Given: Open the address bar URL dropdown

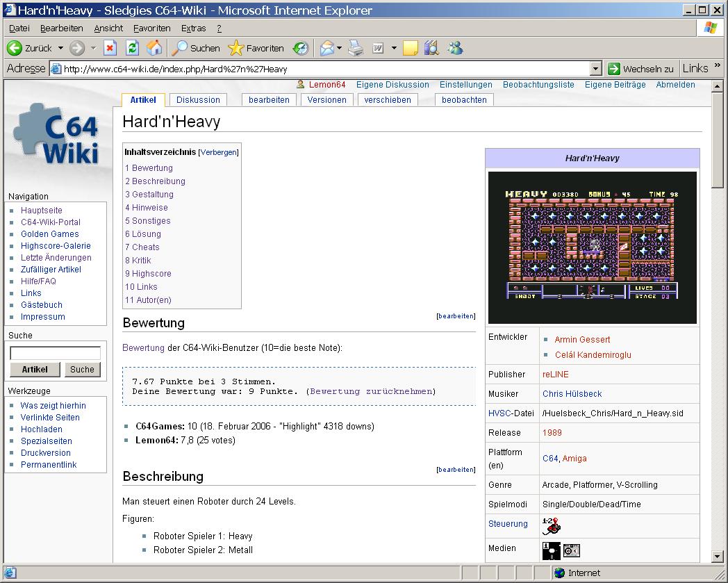Looking at the screenshot, I should pyautogui.click(x=595, y=69).
